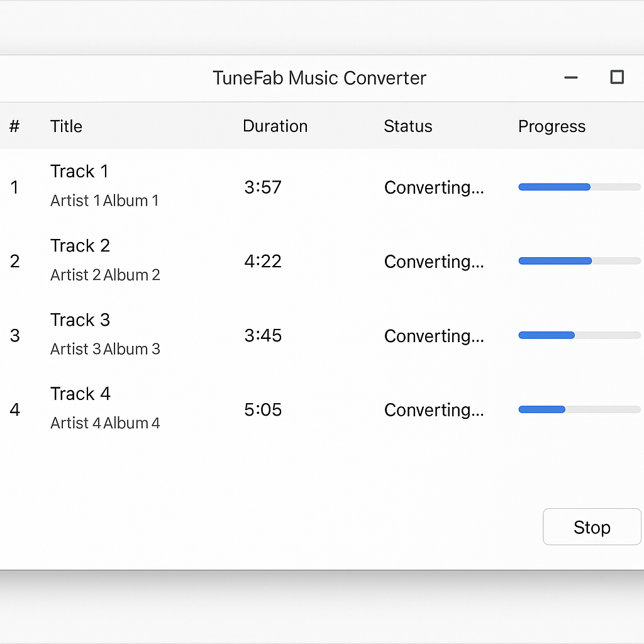Click the # column header
Viewport: 644px width, 644px height.
14,126
